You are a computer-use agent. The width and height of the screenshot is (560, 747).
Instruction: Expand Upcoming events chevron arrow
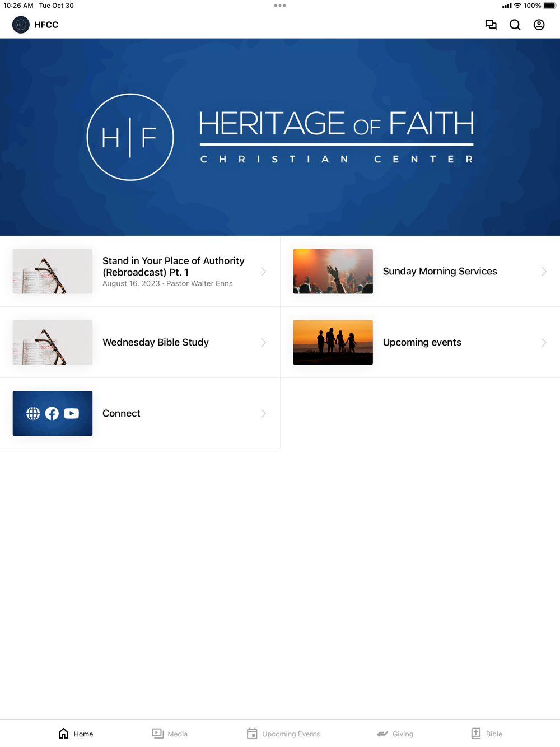pyautogui.click(x=544, y=343)
